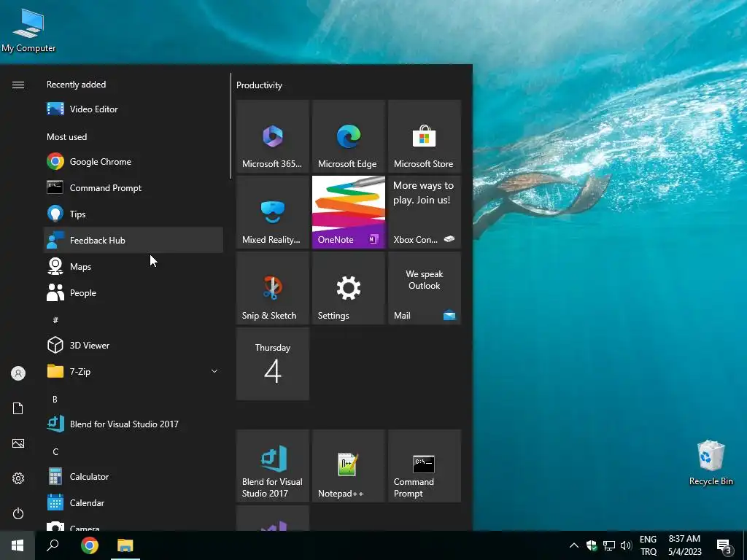
Task: Select the Recycle Bin desktop icon
Action: coord(711,462)
